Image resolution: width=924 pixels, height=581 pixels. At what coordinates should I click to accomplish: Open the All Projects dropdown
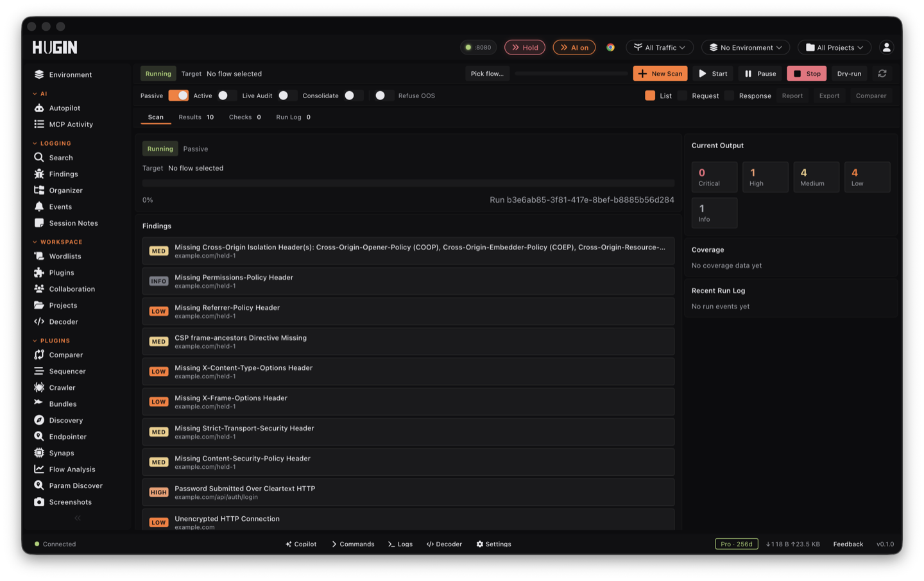(834, 47)
